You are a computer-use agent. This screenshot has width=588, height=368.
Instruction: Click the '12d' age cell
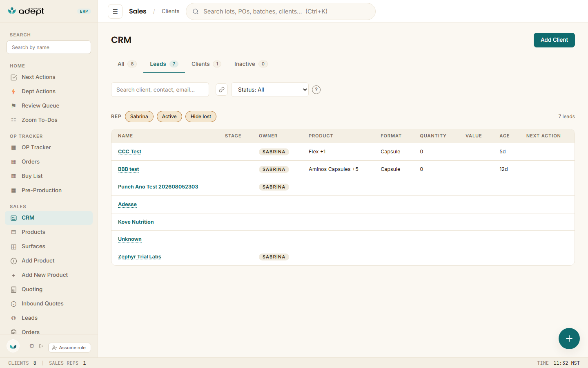[x=504, y=169]
